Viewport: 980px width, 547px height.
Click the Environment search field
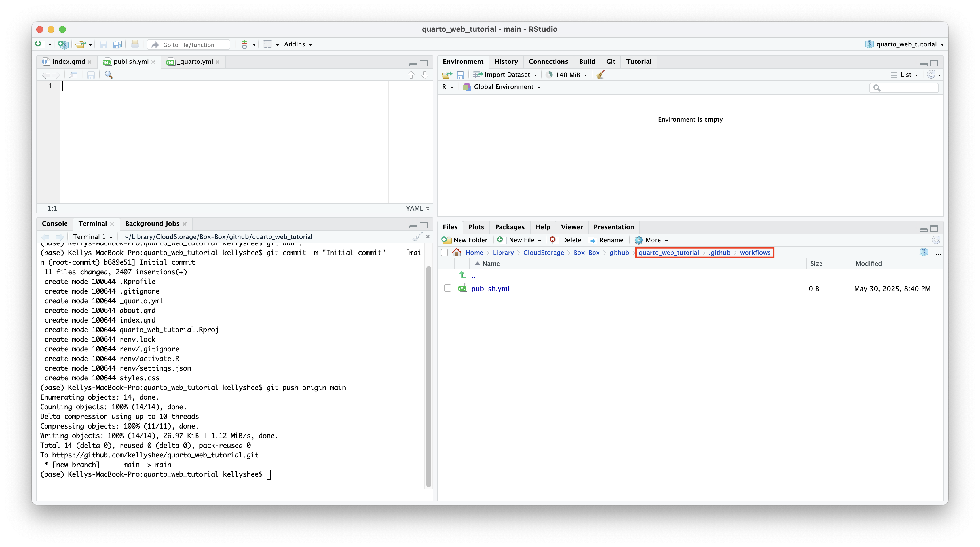(x=904, y=88)
